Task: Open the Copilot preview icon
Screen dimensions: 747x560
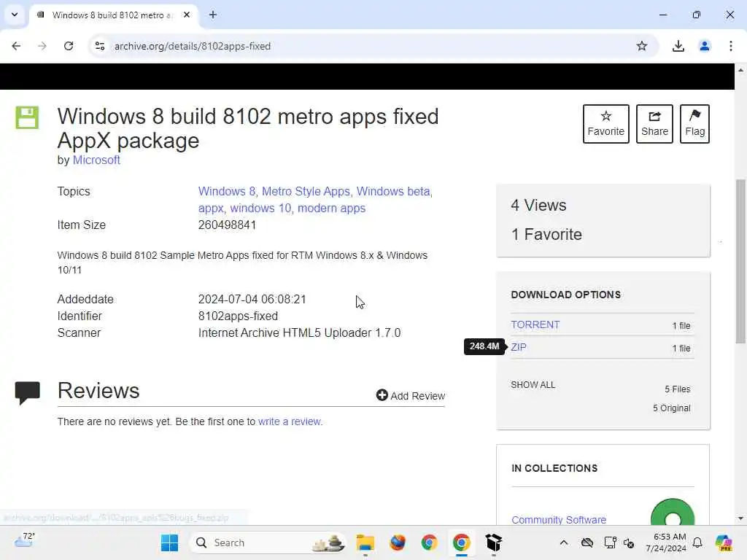Action: pos(724,542)
